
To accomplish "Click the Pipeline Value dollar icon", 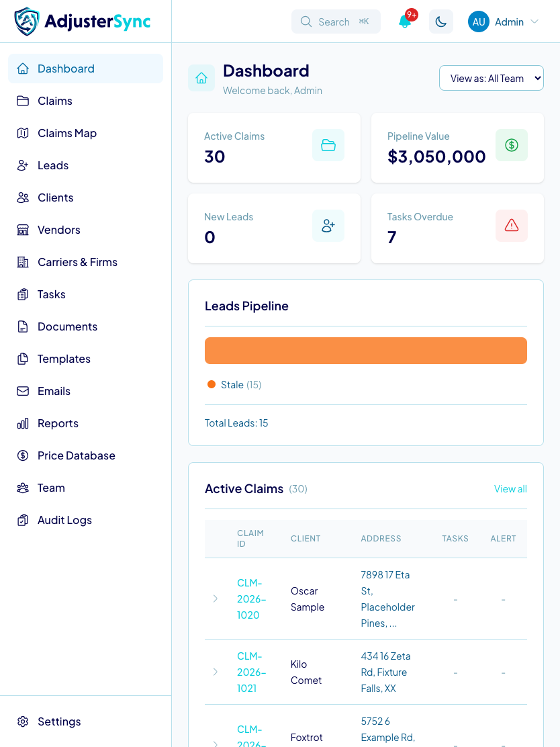I will 512,145.
